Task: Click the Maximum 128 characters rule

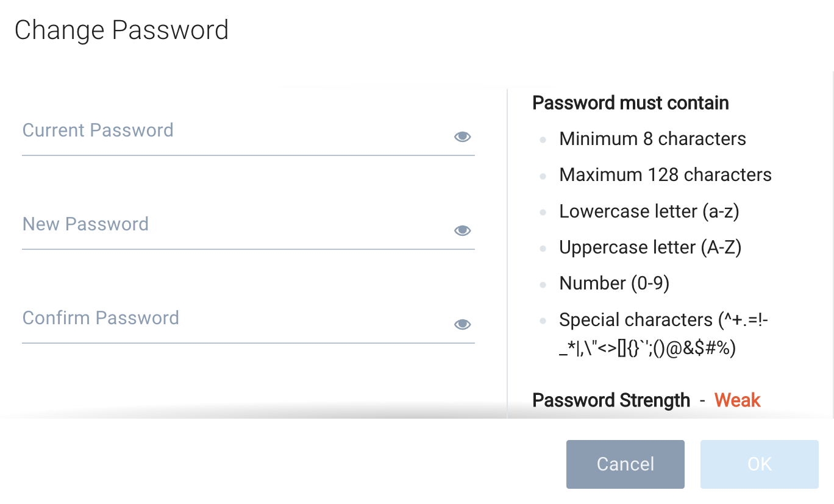Action: [665, 175]
